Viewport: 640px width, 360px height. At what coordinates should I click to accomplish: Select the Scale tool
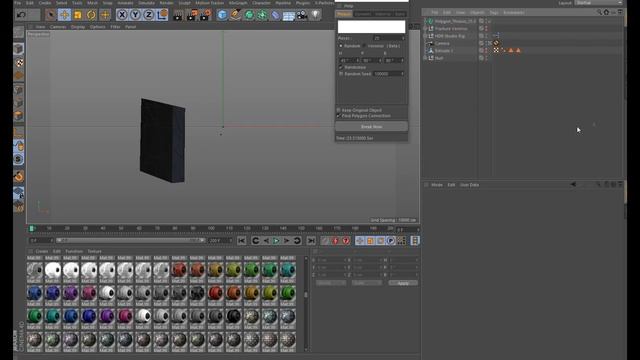click(78, 15)
